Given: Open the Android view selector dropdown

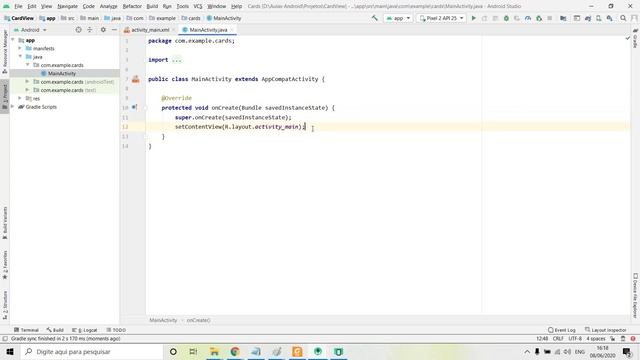Looking at the screenshot, I should tap(30, 30).
